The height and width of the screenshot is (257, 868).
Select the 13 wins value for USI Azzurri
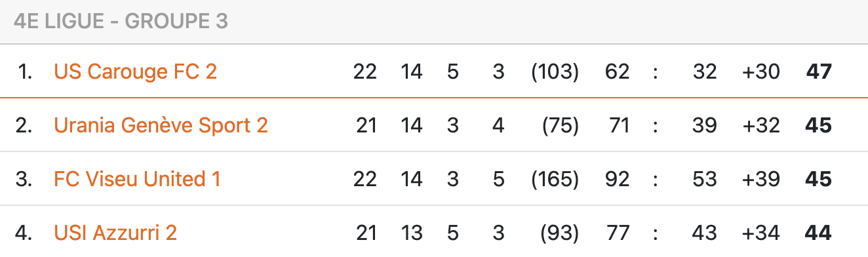[412, 232]
